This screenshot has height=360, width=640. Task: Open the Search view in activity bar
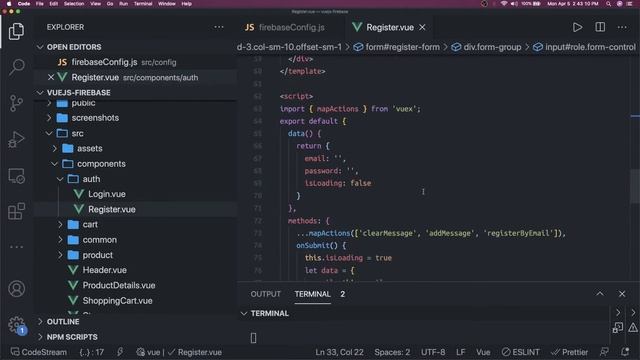[x=16, y=67]
